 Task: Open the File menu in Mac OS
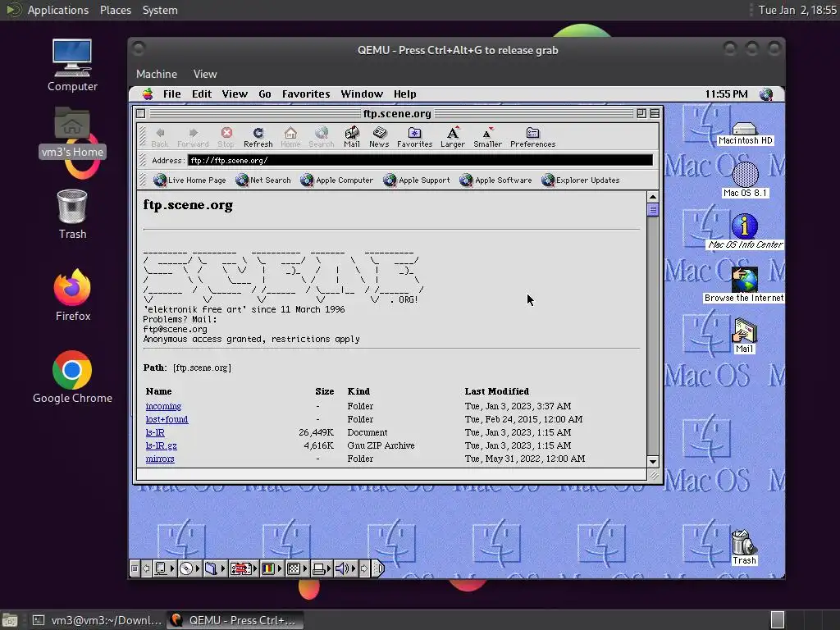point(171,94)
